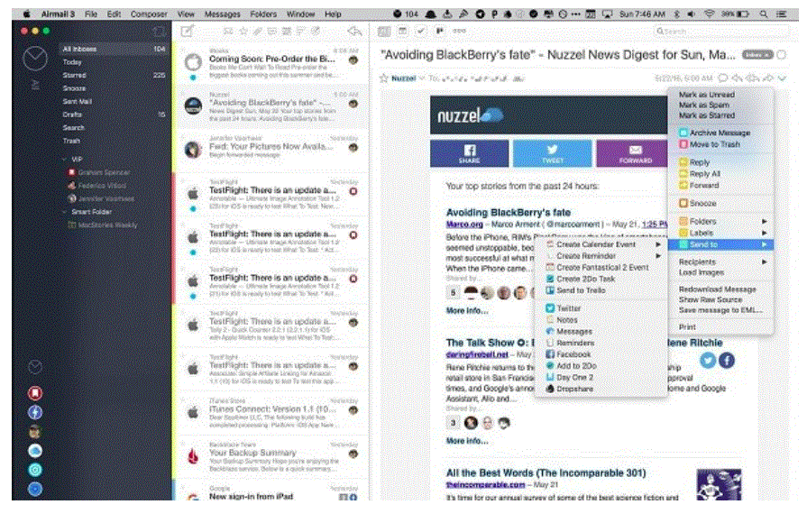This screenshot has height=532, width=807.
Task: Open the iBooks 'Coming Soon: Pre-Order' email
Action: pyautogui.click(x=273, y=63)
